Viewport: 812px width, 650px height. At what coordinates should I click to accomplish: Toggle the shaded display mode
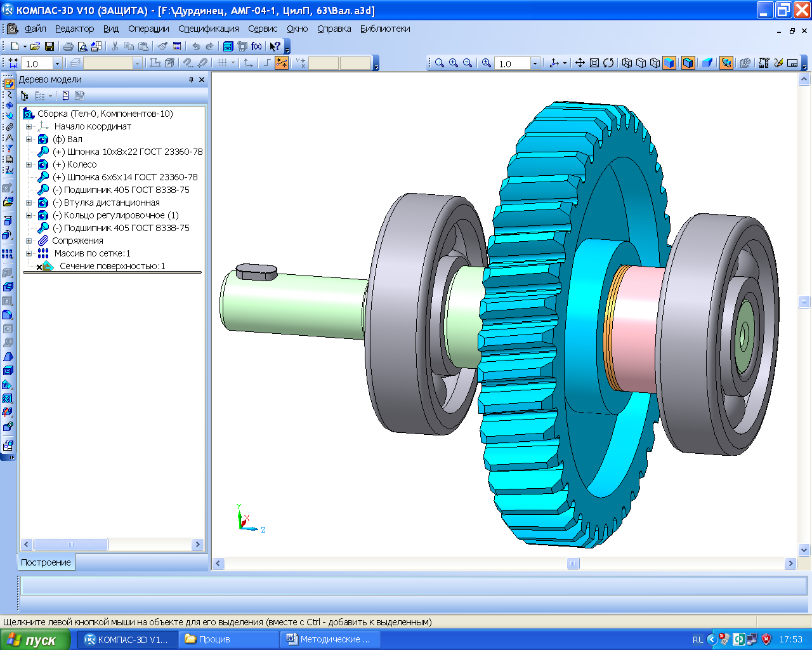(669, 63)
